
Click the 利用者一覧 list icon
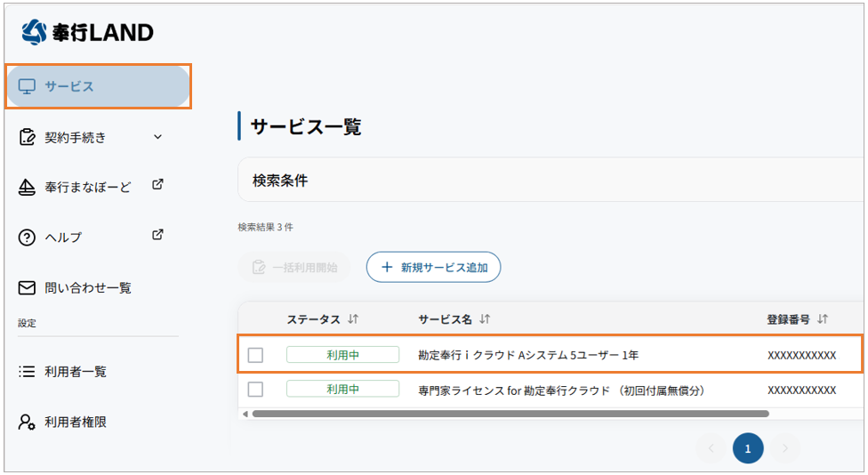[x=27, y=372]
